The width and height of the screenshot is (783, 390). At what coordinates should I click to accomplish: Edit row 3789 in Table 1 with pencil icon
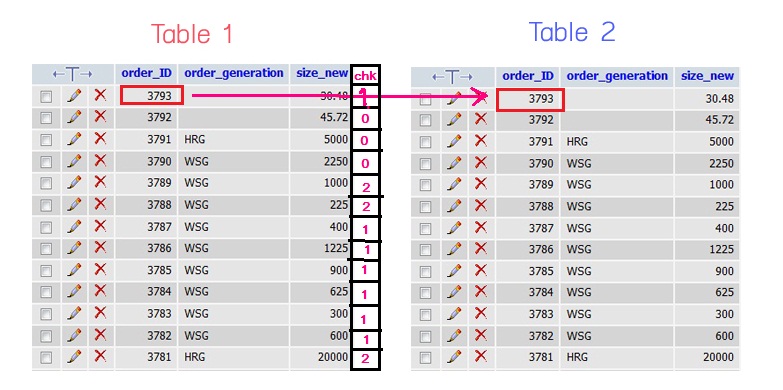74,183
